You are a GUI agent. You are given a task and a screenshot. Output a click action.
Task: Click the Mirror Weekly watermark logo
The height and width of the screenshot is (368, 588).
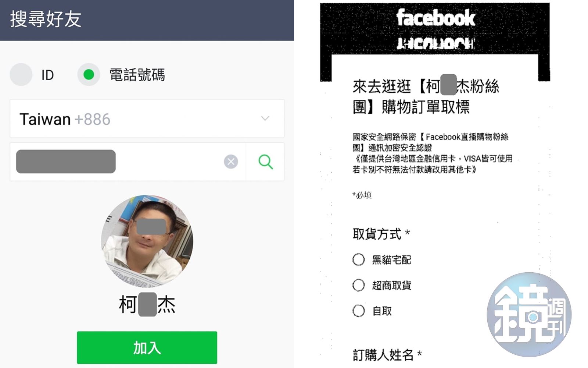click(x=529, y=315)
